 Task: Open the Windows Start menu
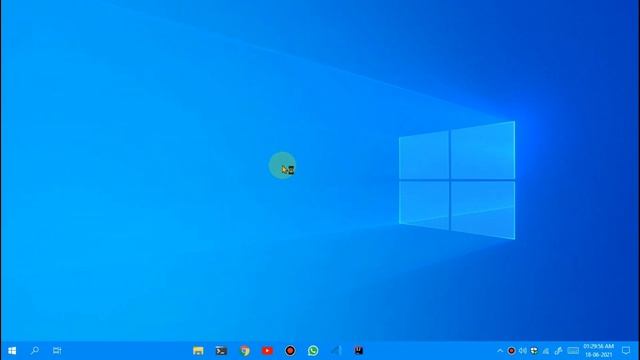pos(12,351)
